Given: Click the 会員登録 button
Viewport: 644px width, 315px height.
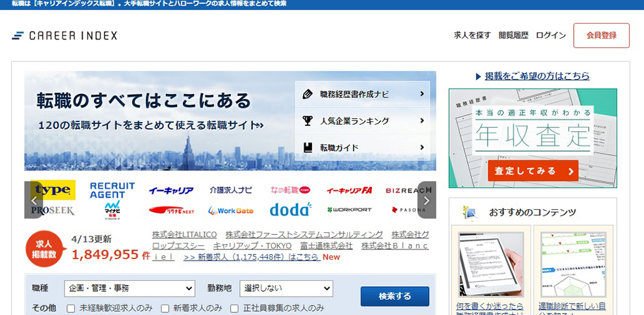Looking at the screenshot, I should pyautogui.click(x=601, y=35).
